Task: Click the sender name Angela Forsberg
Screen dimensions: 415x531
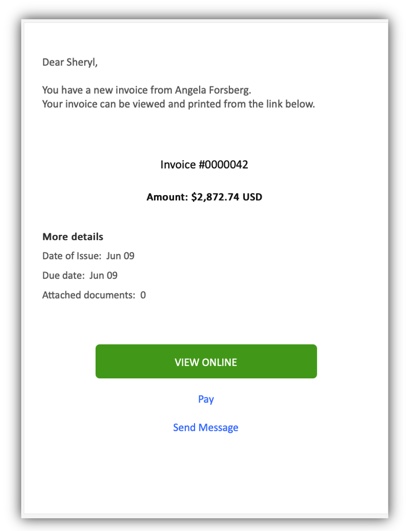Action: click(213, 90)
